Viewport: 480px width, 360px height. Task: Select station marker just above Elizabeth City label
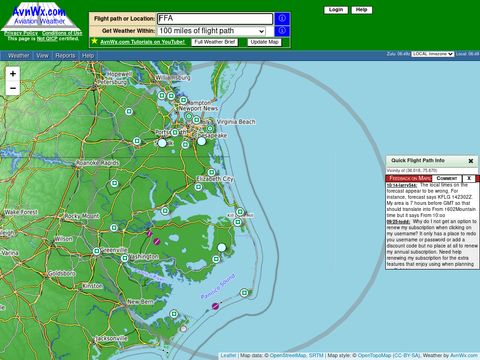(x=211, y=172)
